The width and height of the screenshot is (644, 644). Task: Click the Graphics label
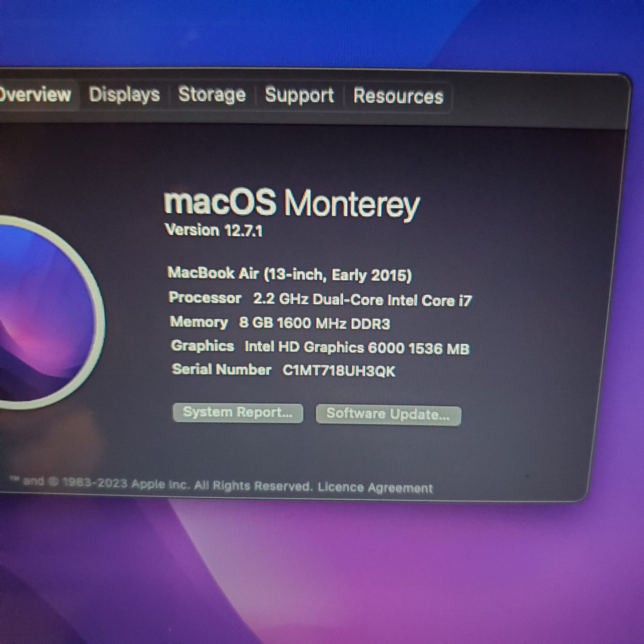coord(202,346)
